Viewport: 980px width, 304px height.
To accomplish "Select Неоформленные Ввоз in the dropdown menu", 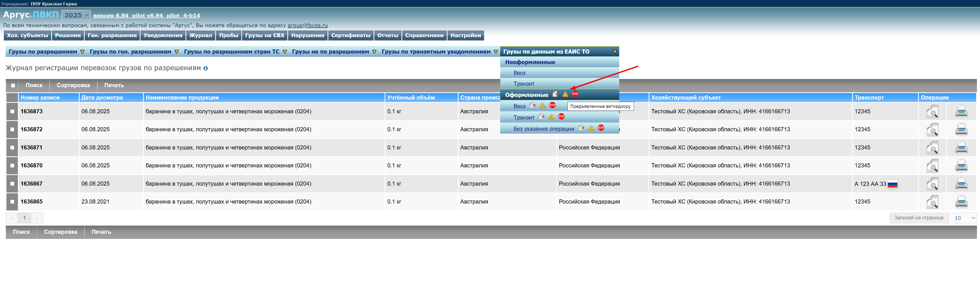I will tap(519, 73).
